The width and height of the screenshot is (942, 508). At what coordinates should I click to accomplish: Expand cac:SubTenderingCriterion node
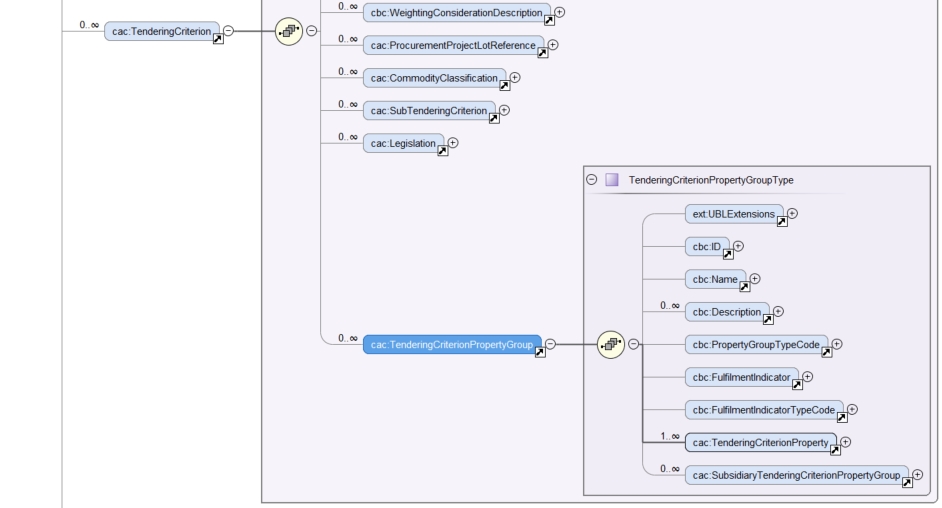point(504,110)
